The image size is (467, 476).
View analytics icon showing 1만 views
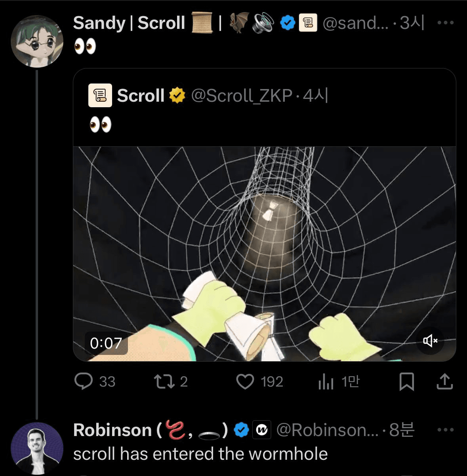[x=326, y=381]
